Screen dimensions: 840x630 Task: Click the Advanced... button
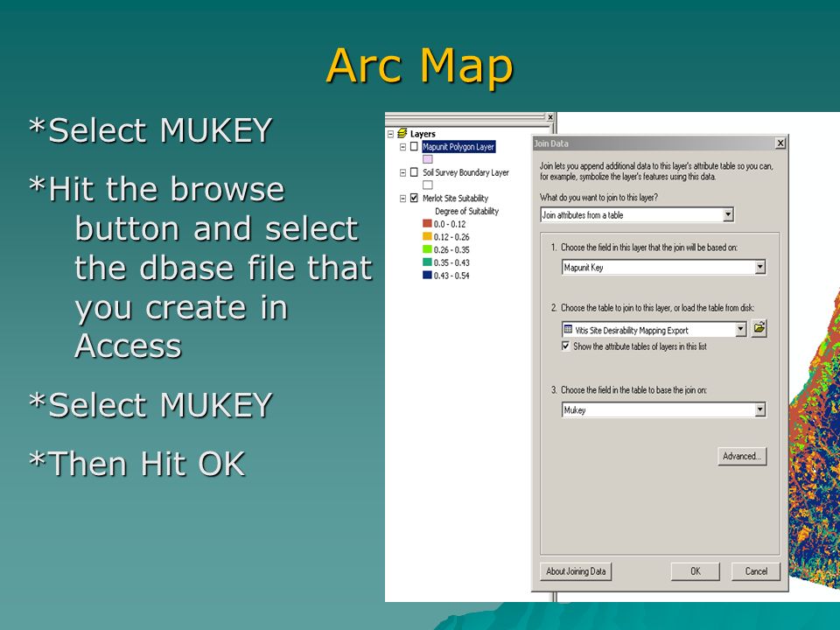coord(742,456)
